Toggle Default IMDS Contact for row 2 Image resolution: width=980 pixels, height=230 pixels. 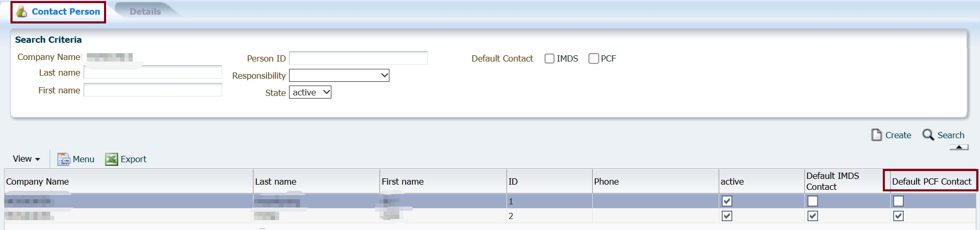click(x=813, y=215)
